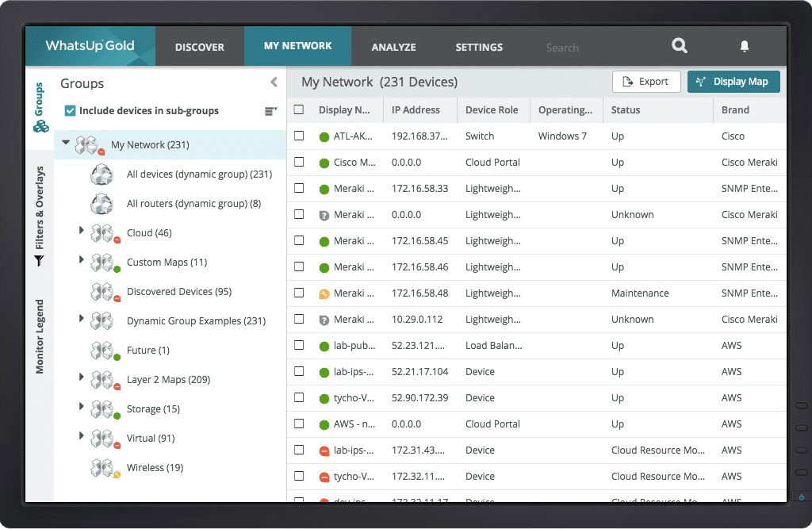This screenshot has width=812, height=529.
Task: Collapse the My Network (231) tree node
Action: 66,144
